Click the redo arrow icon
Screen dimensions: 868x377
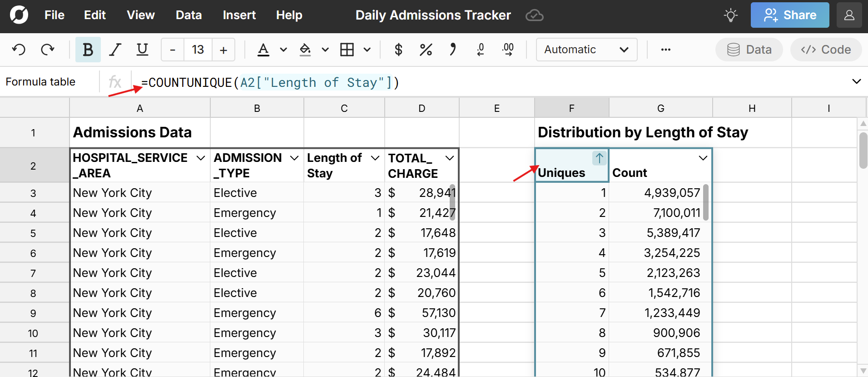point(48,50)
